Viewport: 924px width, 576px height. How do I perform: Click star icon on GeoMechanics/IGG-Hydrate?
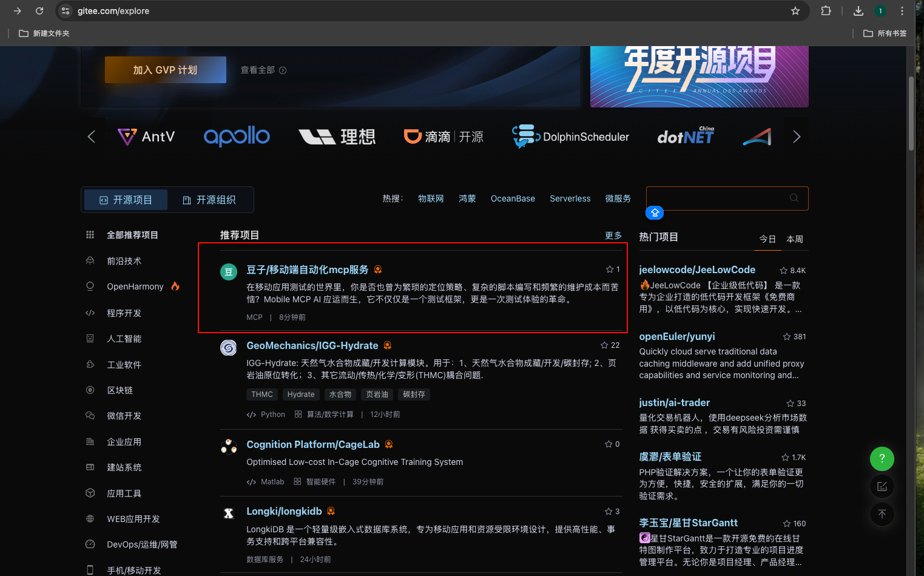pyautogui.click(x=604, y=345)
